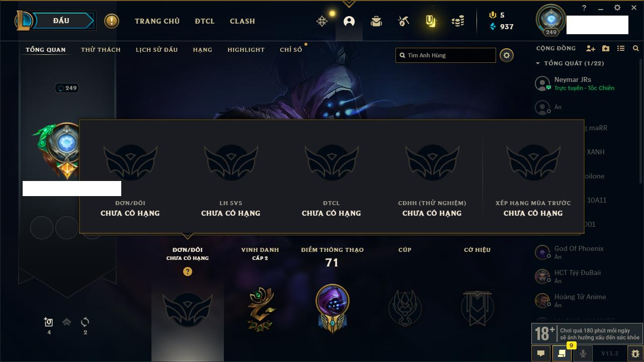Open the mission notifications button with badge 9
Screen dimensions: 644x362
coord(562,353)
